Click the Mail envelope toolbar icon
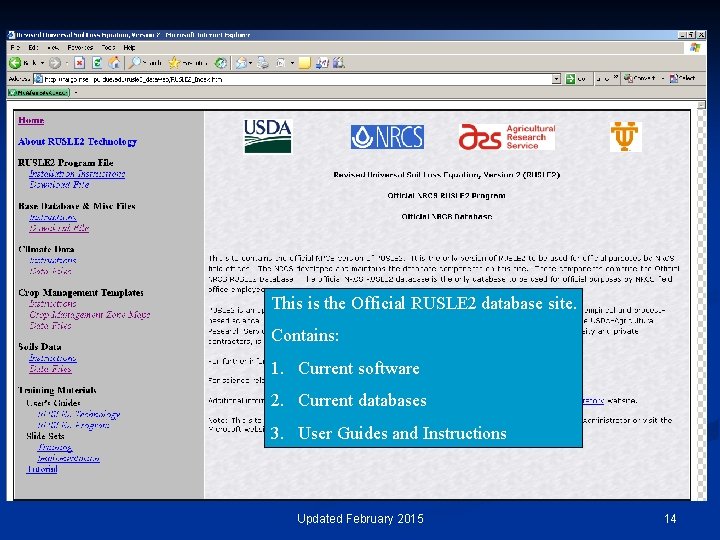Image resolution: width=720 pixels, height=540 pixels. coord(242,63)
